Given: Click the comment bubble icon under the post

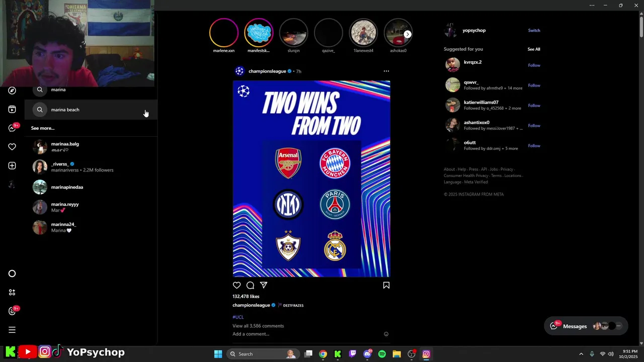Looking at the screenshot, I should 250,285.
